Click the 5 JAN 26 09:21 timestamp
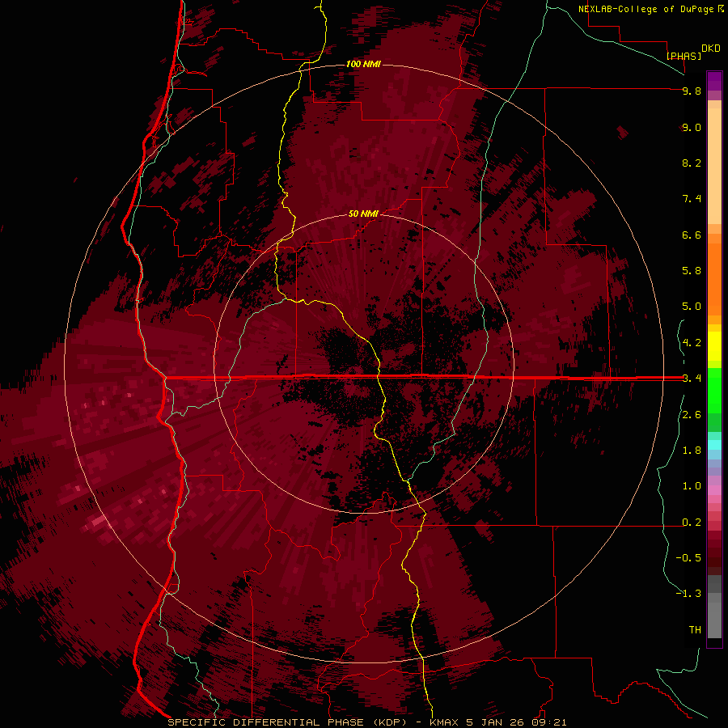The height and width of the screenshot is (728, 728). 516,722
